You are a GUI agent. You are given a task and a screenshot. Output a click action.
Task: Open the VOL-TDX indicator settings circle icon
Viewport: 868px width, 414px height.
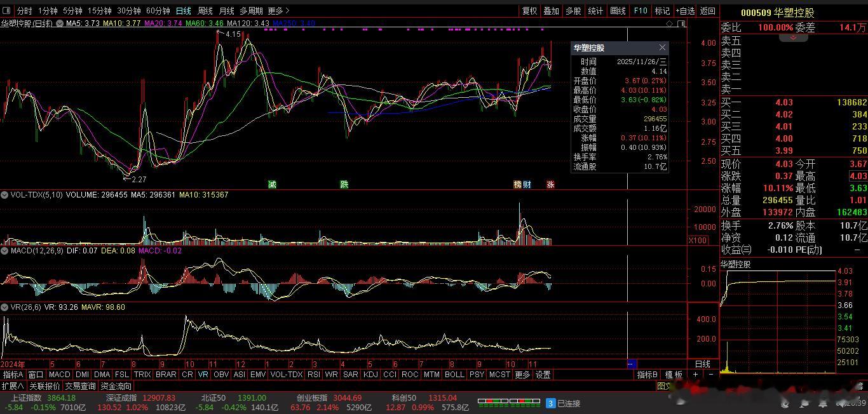pos(5,195)
